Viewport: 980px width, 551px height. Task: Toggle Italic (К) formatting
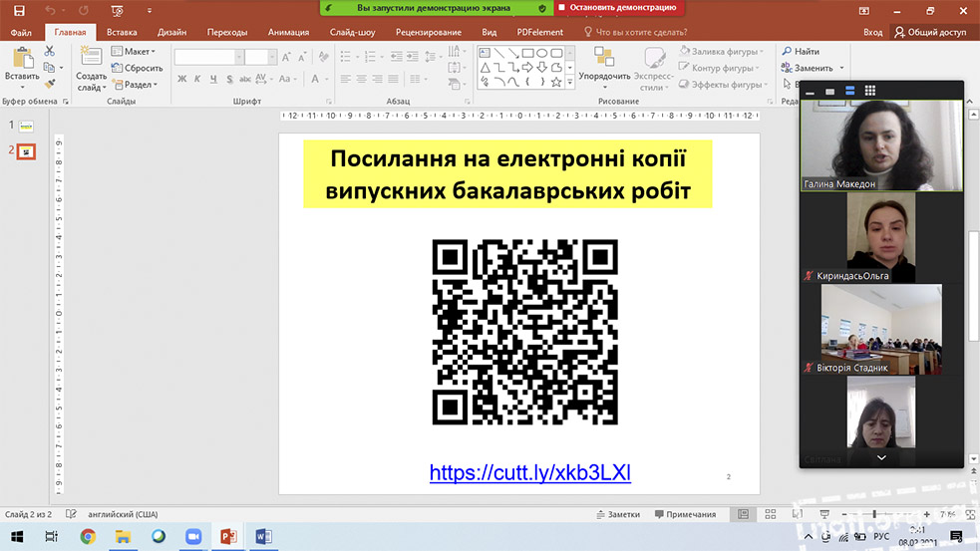[197, 80]
